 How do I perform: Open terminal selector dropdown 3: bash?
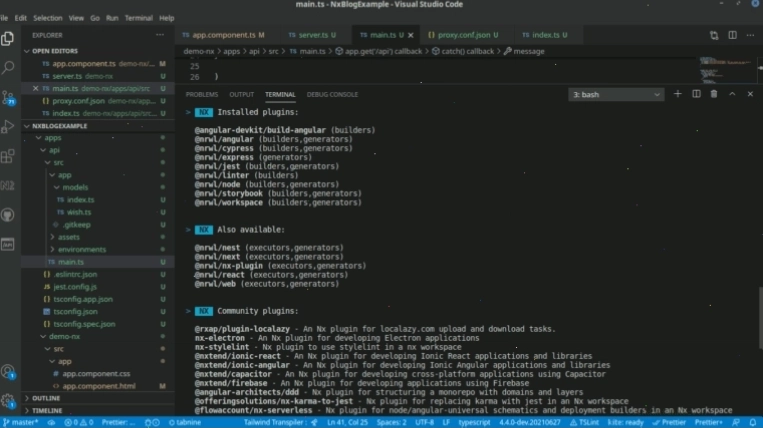(x=616, y=94)
